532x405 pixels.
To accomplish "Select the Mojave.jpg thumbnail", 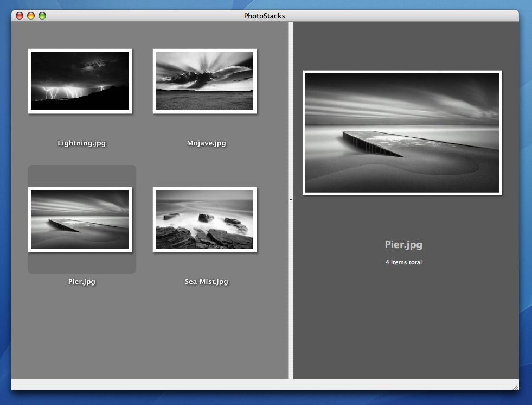I will coord(204,81).
